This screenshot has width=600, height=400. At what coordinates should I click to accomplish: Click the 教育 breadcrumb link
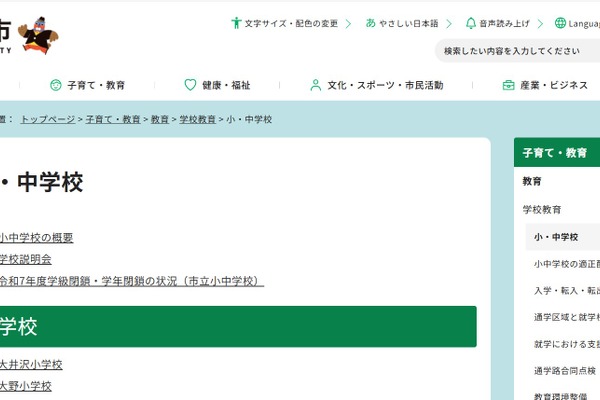(x=160, y=119)
